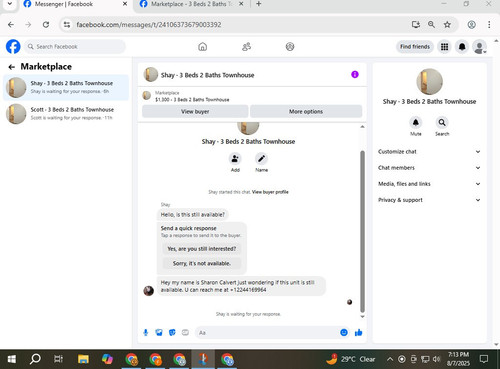Open the notifications bell in the header
The image size is (500, 369).
[462, 47]
